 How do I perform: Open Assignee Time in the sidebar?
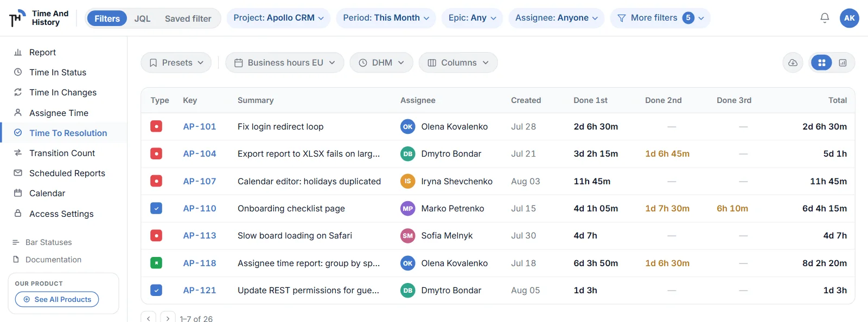[64, 113]
